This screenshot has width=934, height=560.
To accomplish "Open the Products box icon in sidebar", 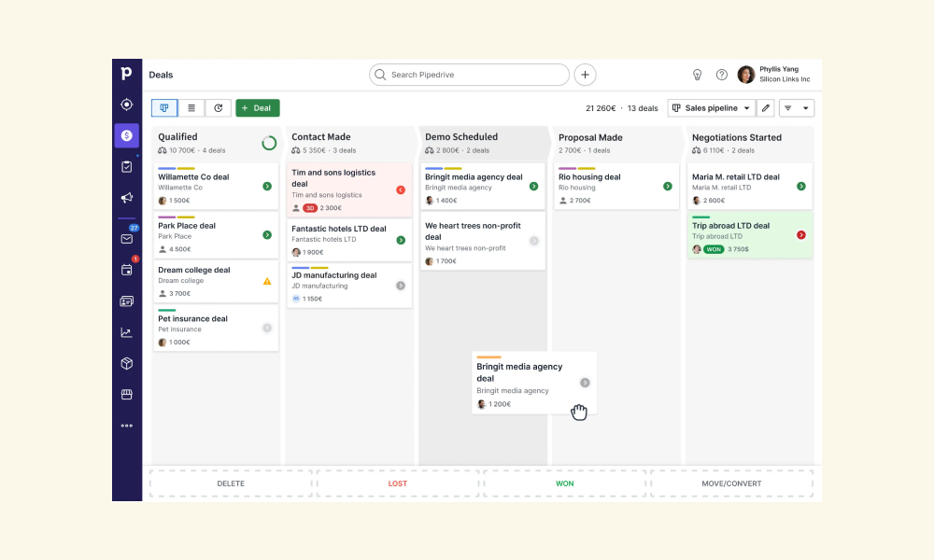I will pyautogui.click(x=126, y=364).
